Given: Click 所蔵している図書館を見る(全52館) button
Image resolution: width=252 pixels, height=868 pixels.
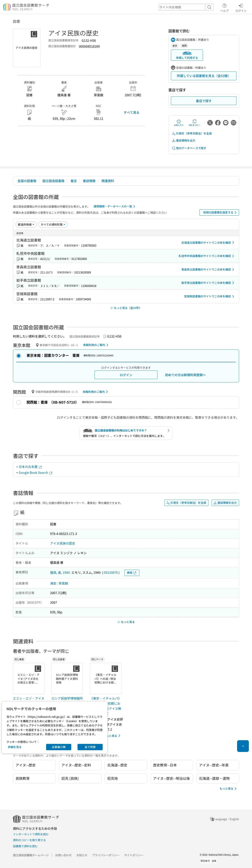Looking at the screenshot, I should pos(203,76).
